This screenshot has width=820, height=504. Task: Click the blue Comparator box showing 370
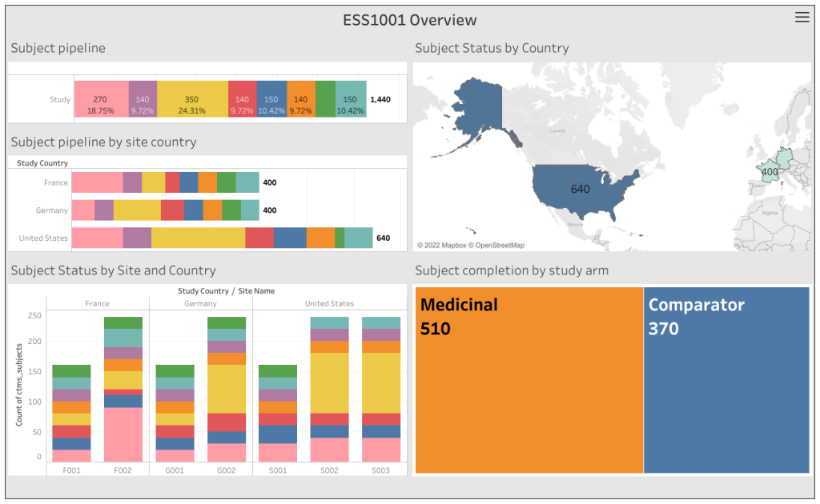tap(726, 376)
